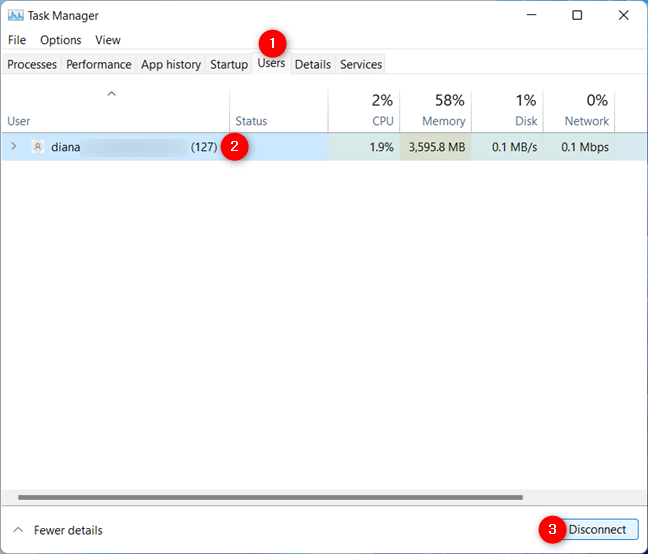The image size is (648, 554).
Task: Open the View menu
Action: coord(108,40)
